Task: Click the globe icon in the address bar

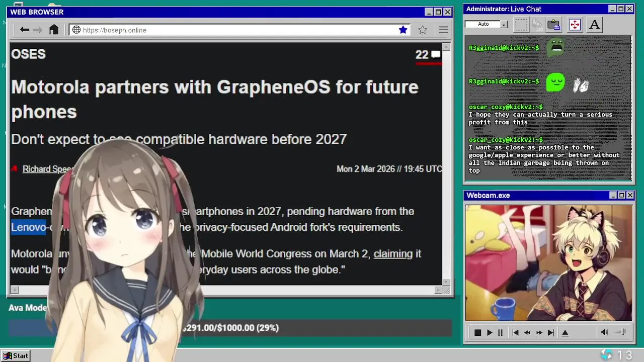Action: point(76,30)
